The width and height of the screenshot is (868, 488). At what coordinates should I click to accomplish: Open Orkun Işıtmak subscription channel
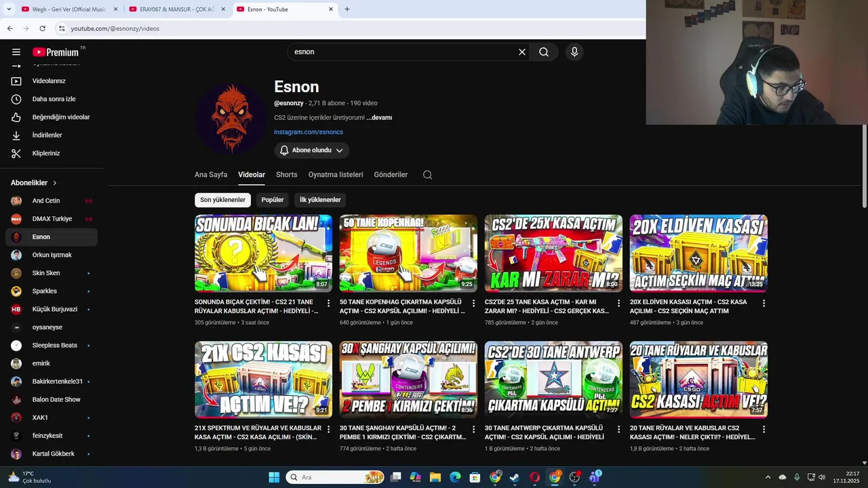pyautogui.click(x=52, y=255)
